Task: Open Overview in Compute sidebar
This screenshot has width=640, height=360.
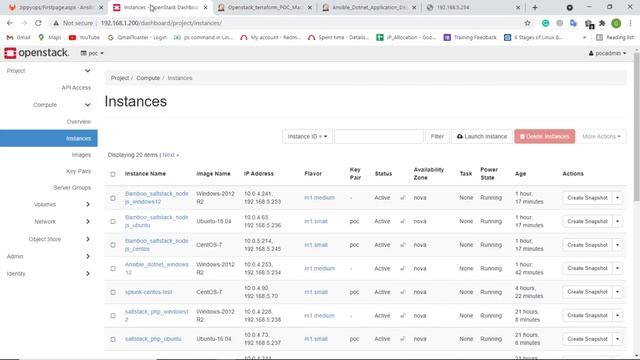Action: click(x=78, y=122)
